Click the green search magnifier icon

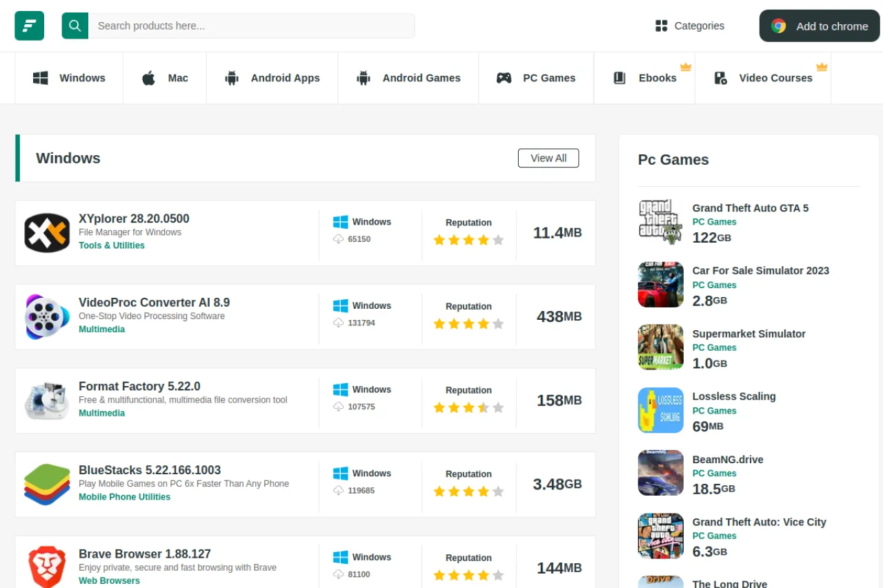tap(75, 26)
